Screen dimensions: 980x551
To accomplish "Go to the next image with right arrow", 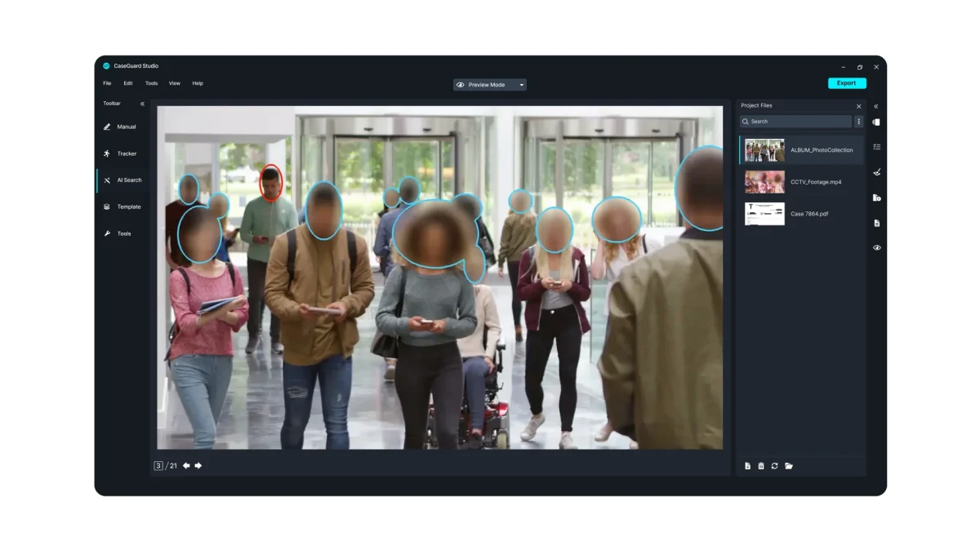I will click(x=198, y=466).
